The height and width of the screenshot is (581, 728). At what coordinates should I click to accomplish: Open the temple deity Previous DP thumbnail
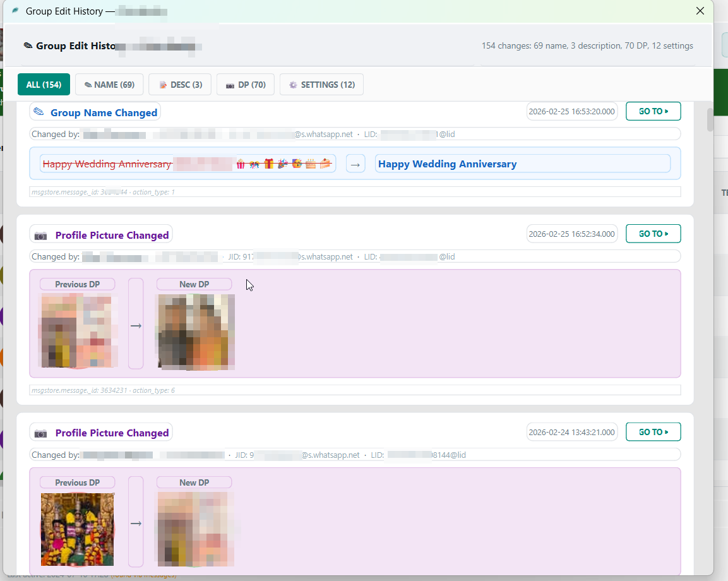[x=77, y=529]
